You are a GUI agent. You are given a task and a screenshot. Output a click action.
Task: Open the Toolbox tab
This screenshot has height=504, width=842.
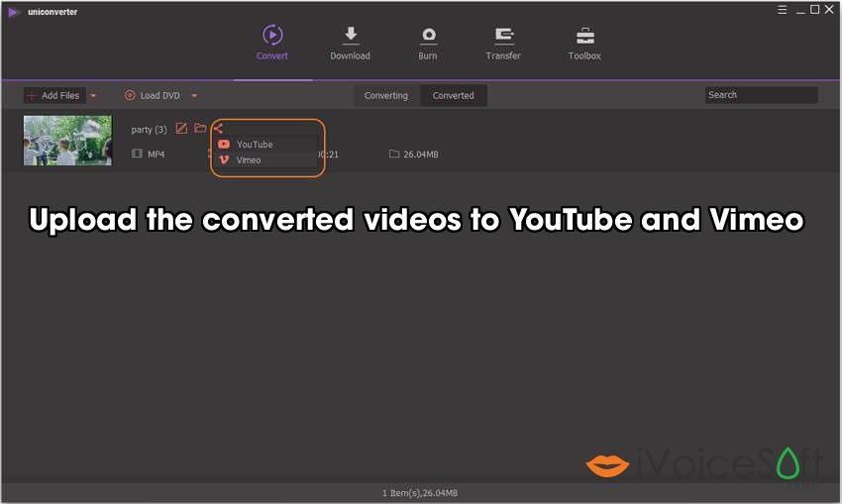(584, 43)
